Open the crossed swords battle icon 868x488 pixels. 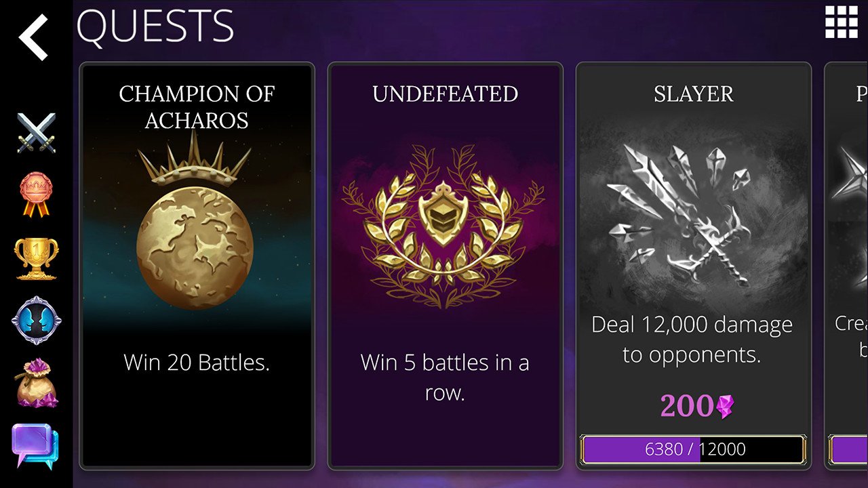(36, 132)
